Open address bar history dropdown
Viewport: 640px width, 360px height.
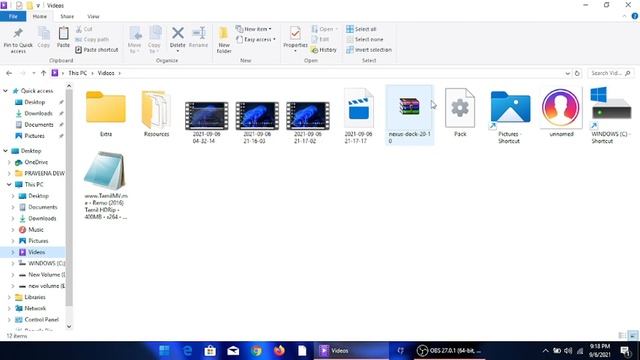coord(567,73)
